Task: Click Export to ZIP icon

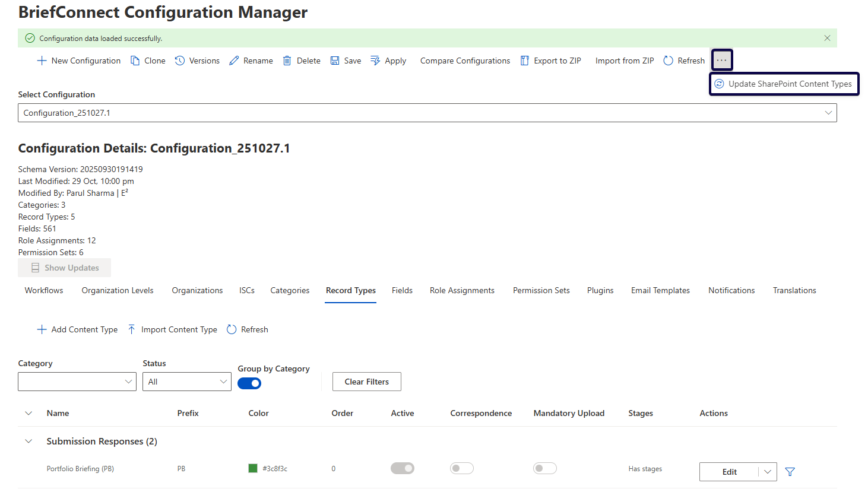Action: (525, 61)
